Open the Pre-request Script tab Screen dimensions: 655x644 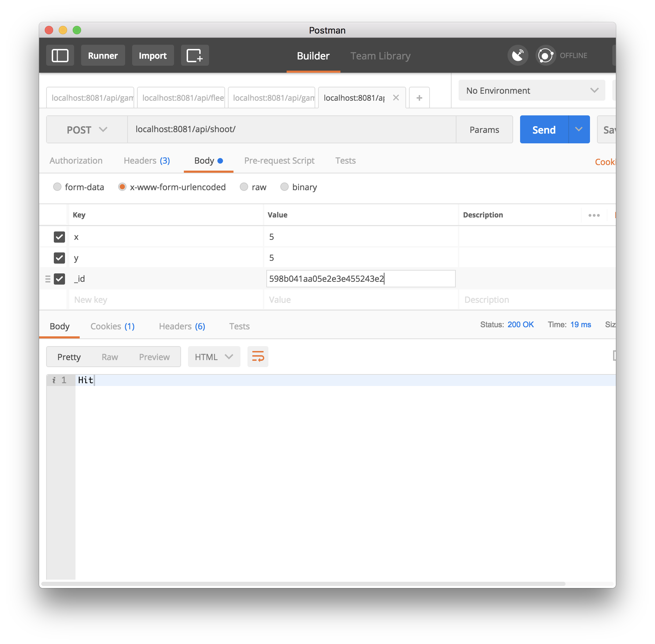coord(279,160)
